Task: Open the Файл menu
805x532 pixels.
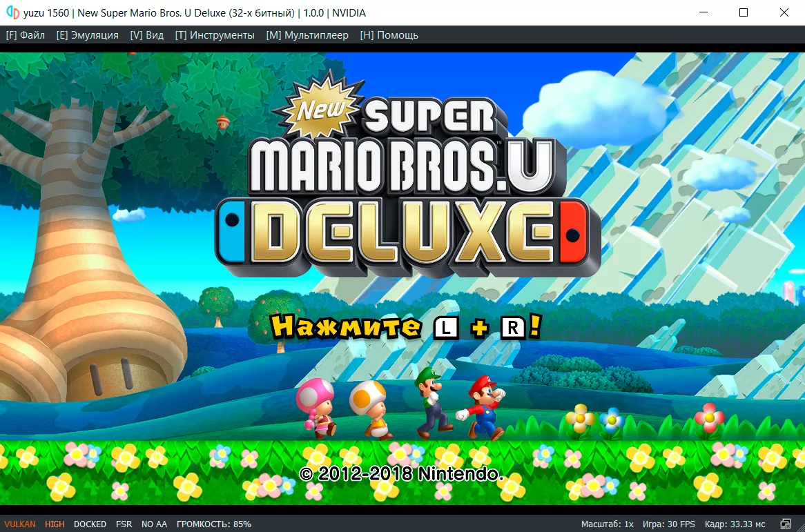Action: 25,35
